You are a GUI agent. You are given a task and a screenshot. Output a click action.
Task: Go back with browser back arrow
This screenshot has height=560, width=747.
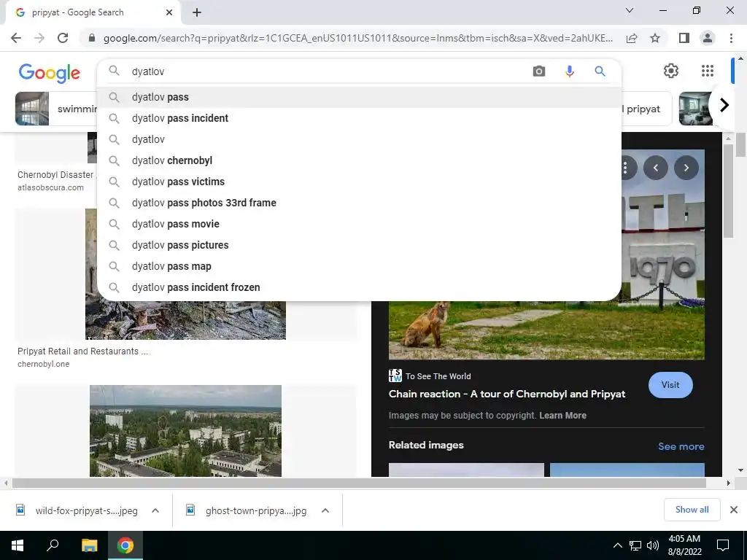point(16,38)
